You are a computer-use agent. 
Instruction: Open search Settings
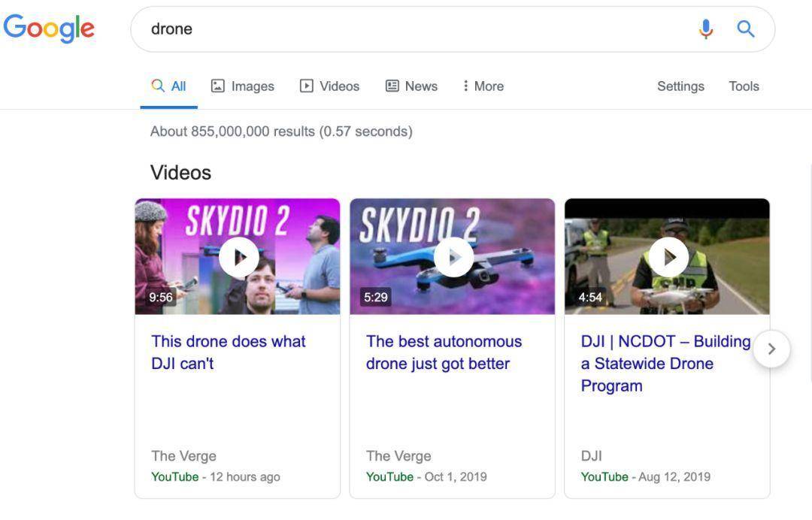click(x=680, y=86)
